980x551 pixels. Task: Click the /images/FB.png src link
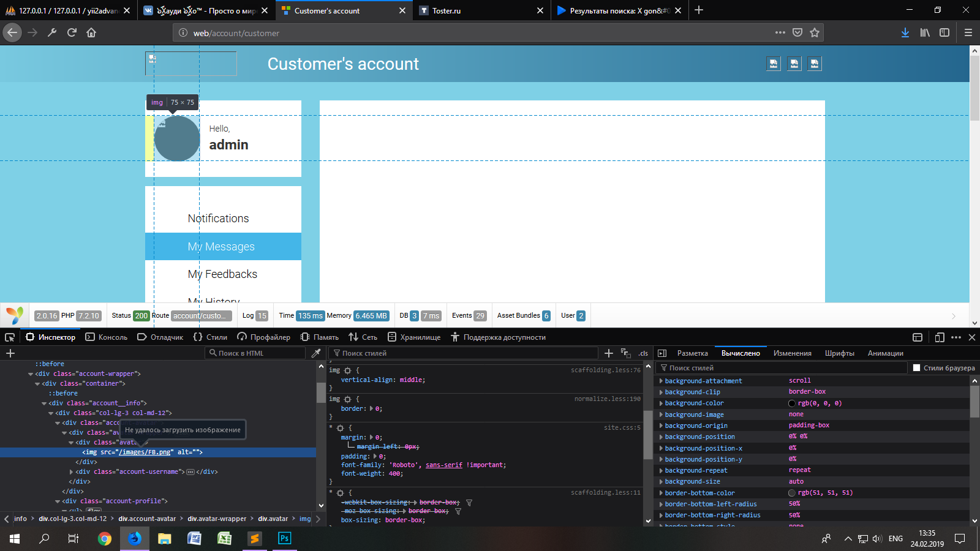click(x=145, y=452)
